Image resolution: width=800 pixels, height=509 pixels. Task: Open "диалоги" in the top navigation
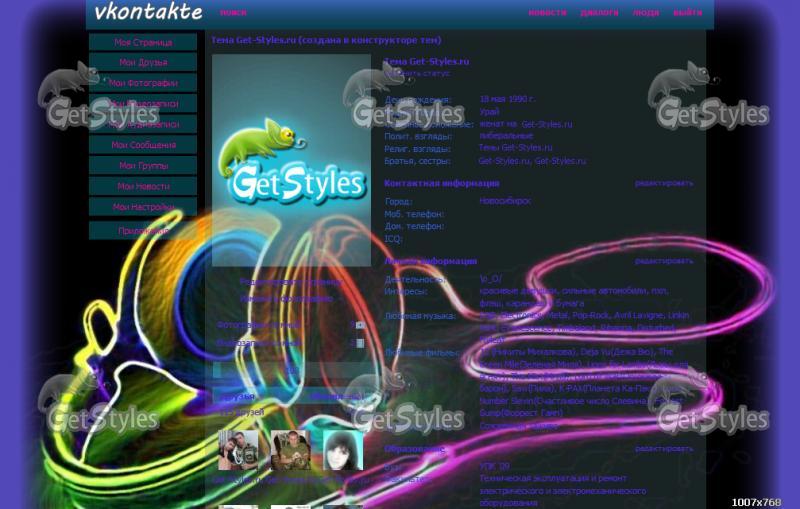[x=599, y=13]
